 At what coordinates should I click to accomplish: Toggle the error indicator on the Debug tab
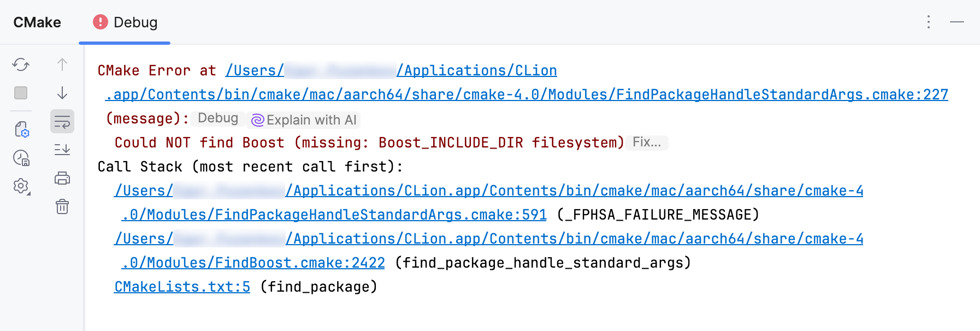coord(100,22)
